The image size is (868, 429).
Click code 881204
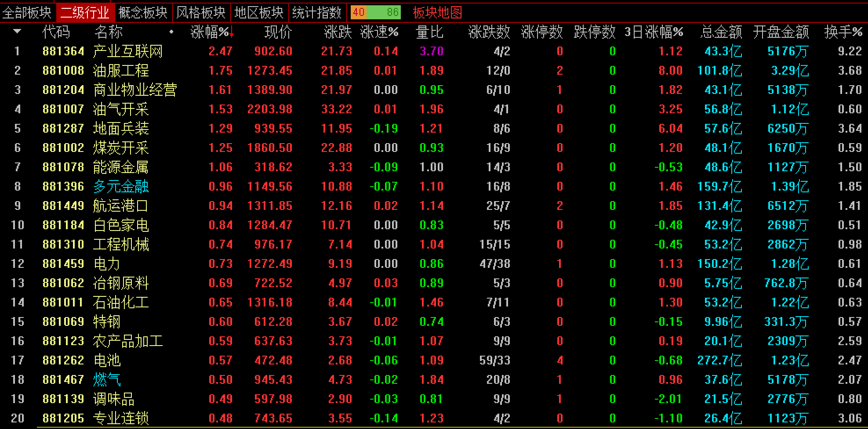pos(63,90)
